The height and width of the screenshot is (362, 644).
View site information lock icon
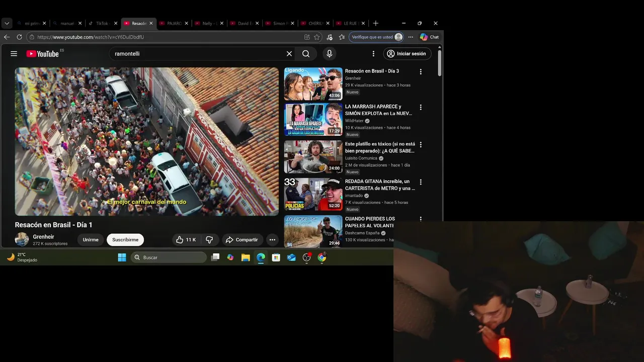pos(32,37)
